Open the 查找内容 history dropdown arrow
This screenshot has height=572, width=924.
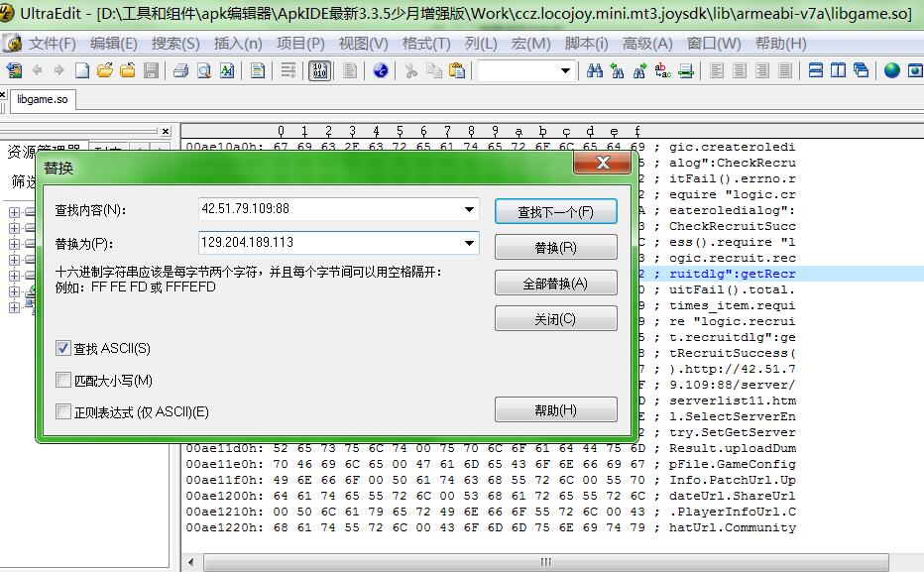pos(469,210)
